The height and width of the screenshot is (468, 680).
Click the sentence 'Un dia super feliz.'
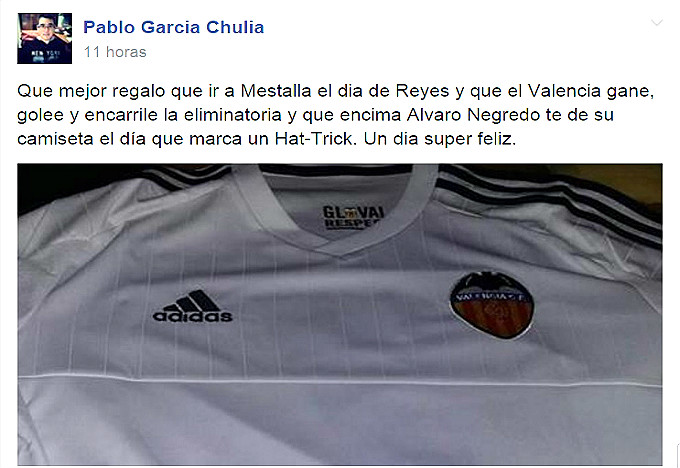(x=440, y=139)
